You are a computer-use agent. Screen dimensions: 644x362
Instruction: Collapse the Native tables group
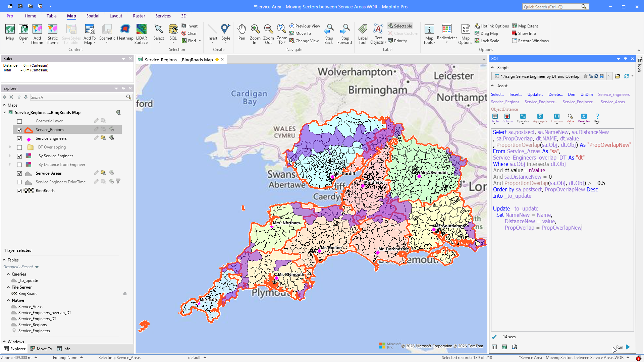click(x=8, y=300)
